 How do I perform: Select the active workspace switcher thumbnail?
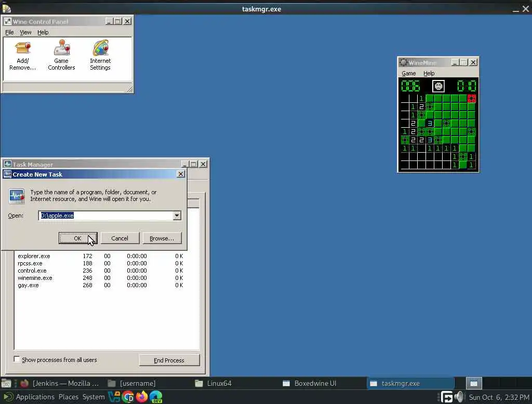pyautogui.click(x=474, y=383)
